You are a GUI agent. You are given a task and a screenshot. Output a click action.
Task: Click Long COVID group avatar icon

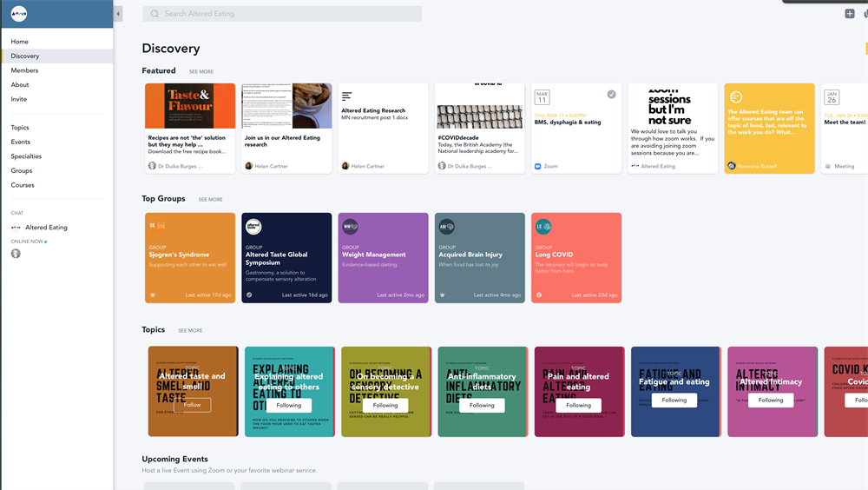coord(543,226)
